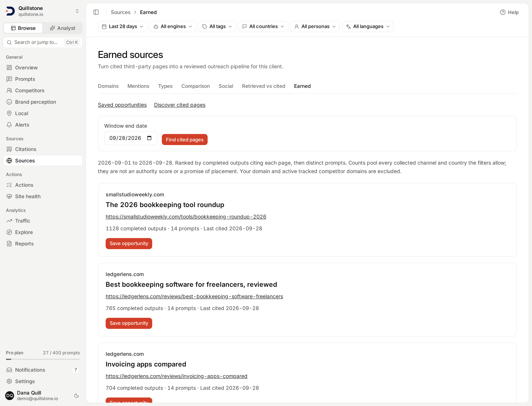Click the Help question mark icon

pos(502,12)
